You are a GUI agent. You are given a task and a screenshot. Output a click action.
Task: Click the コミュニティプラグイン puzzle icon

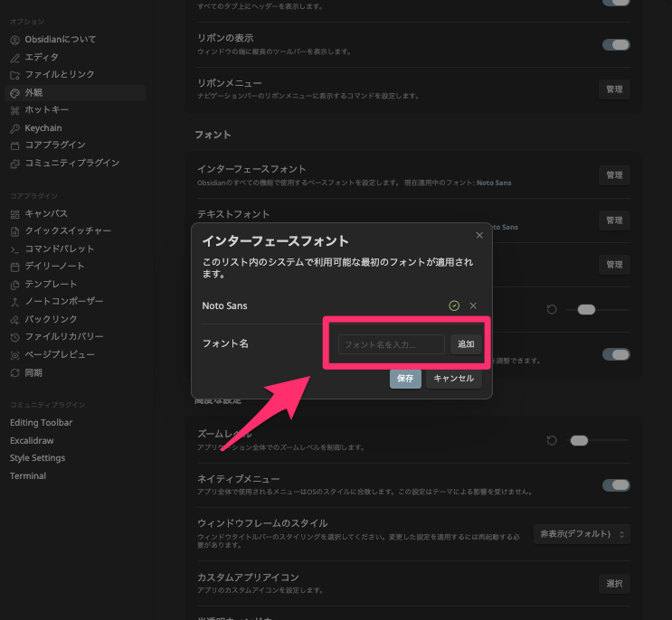(15, 164)
